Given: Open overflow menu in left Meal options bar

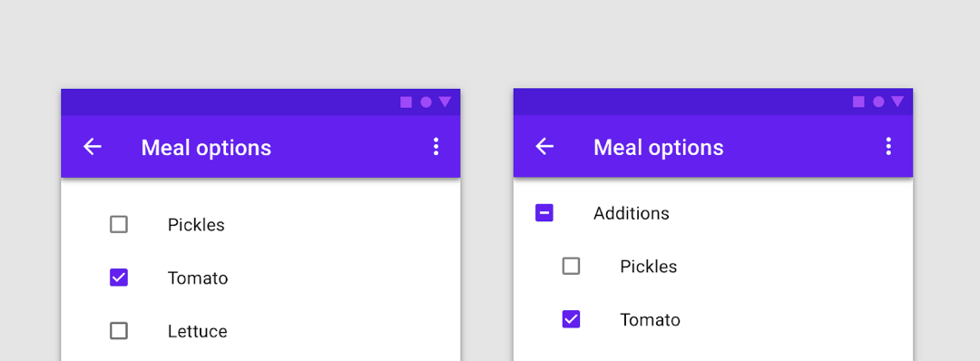Looking at the screenshot, I should 436,147.
